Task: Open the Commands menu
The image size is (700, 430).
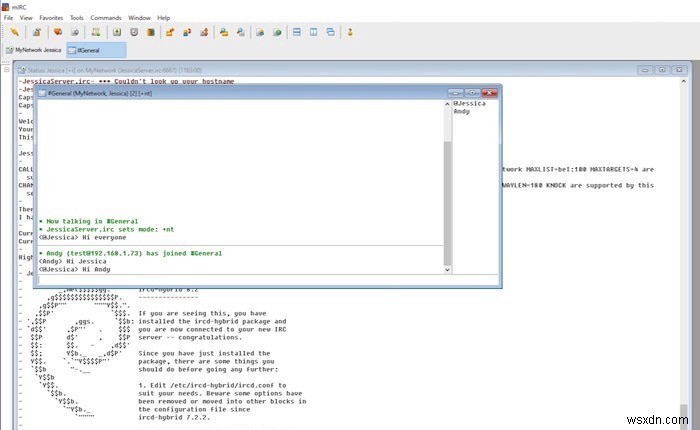Action: [x=106, y=17]
